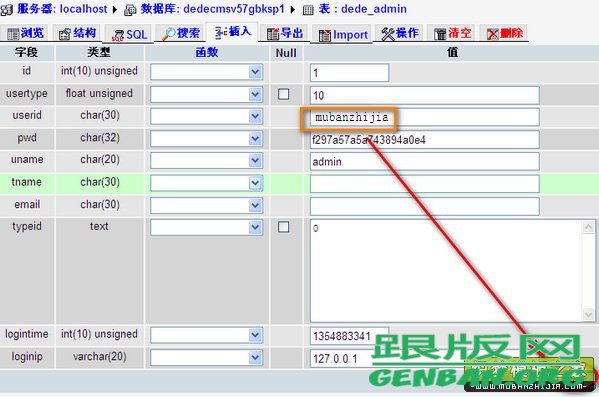
Task: Click the dedecmsv57gbksp1 database link
Action: [234, 9]
